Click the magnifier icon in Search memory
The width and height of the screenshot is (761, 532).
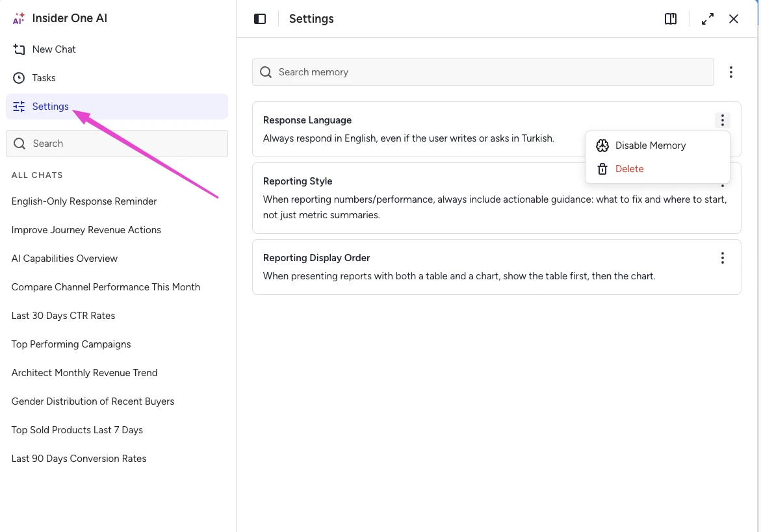click(x=266, y=72)
